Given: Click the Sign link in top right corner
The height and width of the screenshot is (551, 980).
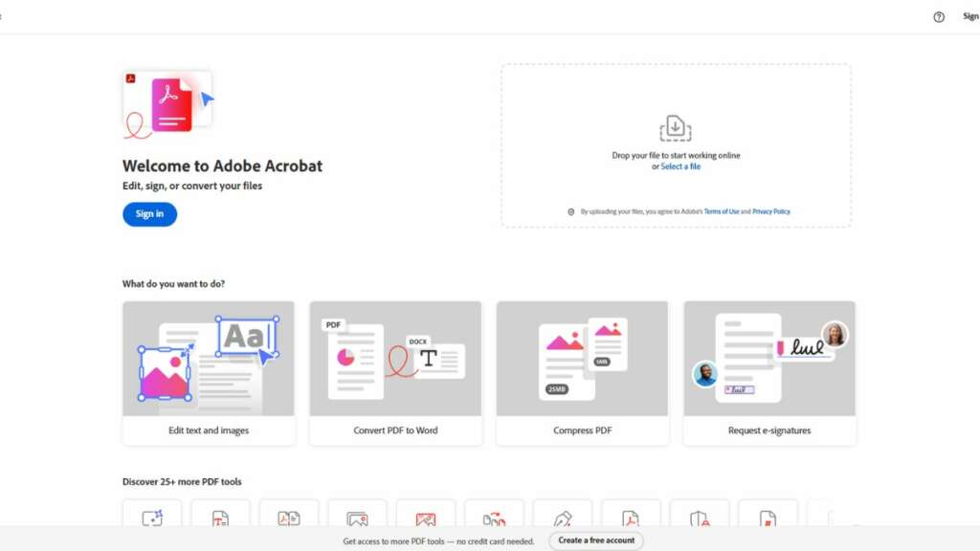Looking at the screenshot, I should tap(970, 17).
